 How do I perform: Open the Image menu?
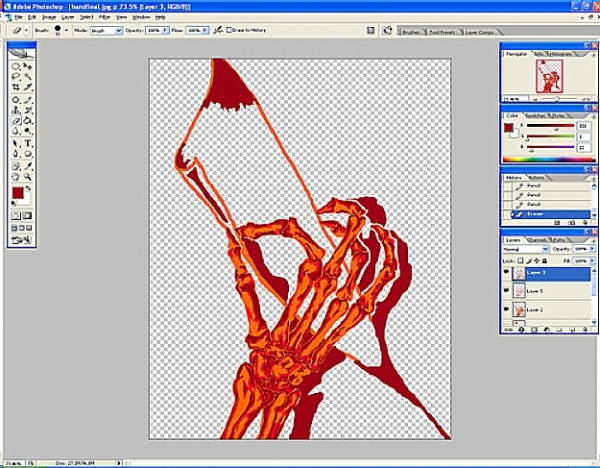coord(49,17)
